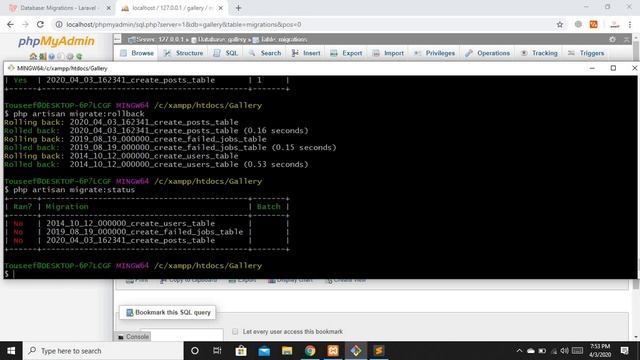Open the phpMyAdmin Console bar
The width and height of the screenshot is (640, 360).
click(133, 337)
